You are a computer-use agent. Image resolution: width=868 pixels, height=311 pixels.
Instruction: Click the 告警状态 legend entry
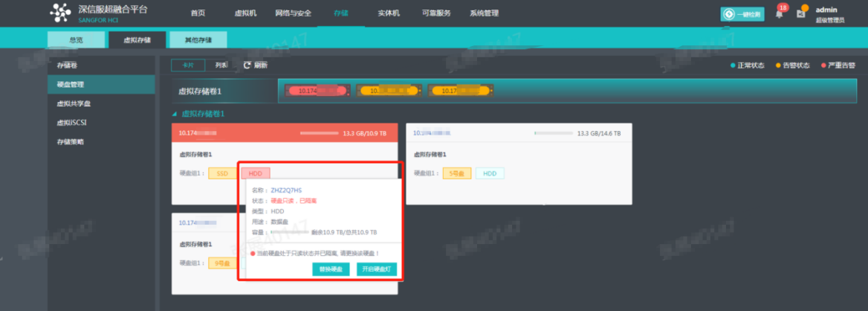(x=793, y=65)
